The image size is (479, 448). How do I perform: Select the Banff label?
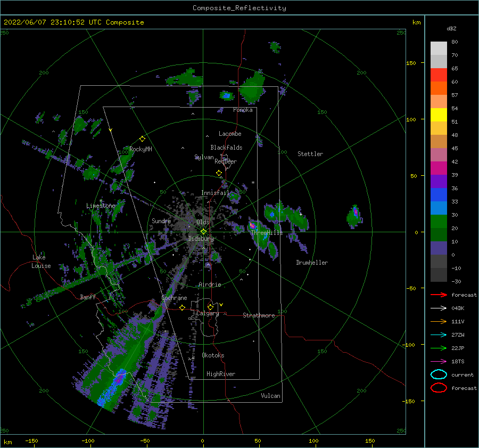88,297
